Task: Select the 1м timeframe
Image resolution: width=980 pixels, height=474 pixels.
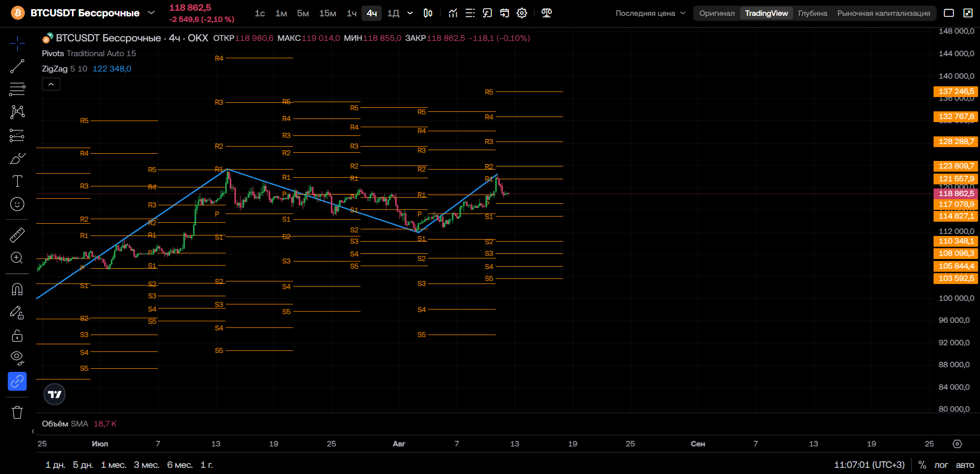Action: click(x=281, y=13)
